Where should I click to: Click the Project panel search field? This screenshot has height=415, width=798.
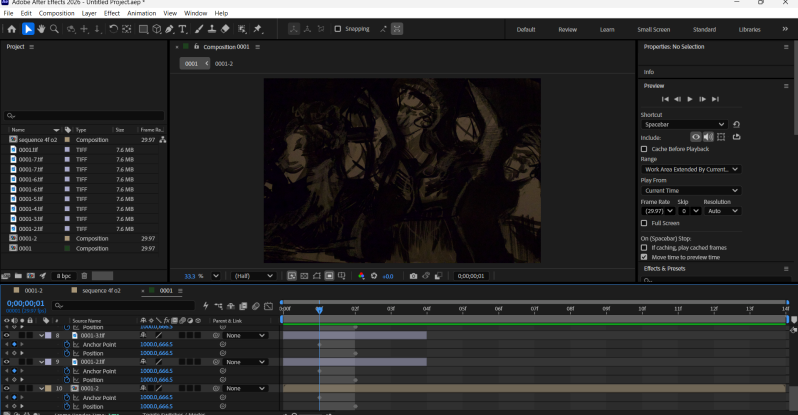(84, 116)
